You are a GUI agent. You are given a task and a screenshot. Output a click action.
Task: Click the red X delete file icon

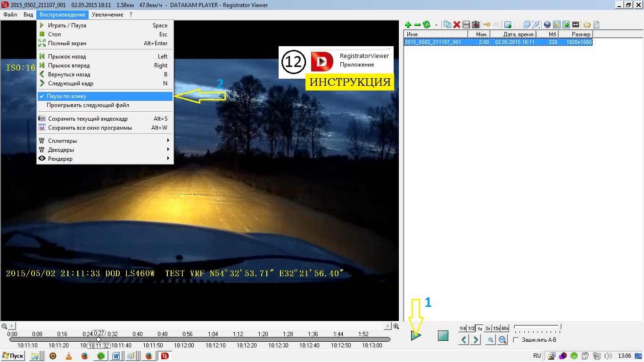tap(456, 25)
